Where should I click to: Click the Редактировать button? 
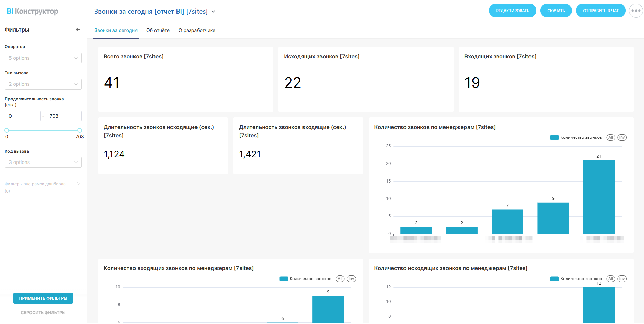[x=512, y=11]
